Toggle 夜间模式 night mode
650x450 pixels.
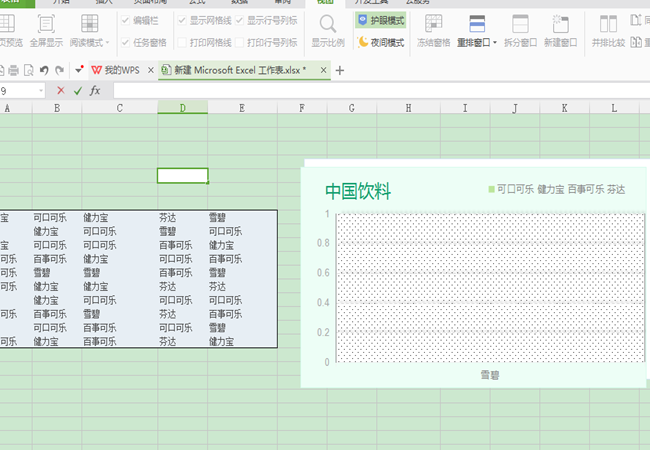click(x=381, y=42)
